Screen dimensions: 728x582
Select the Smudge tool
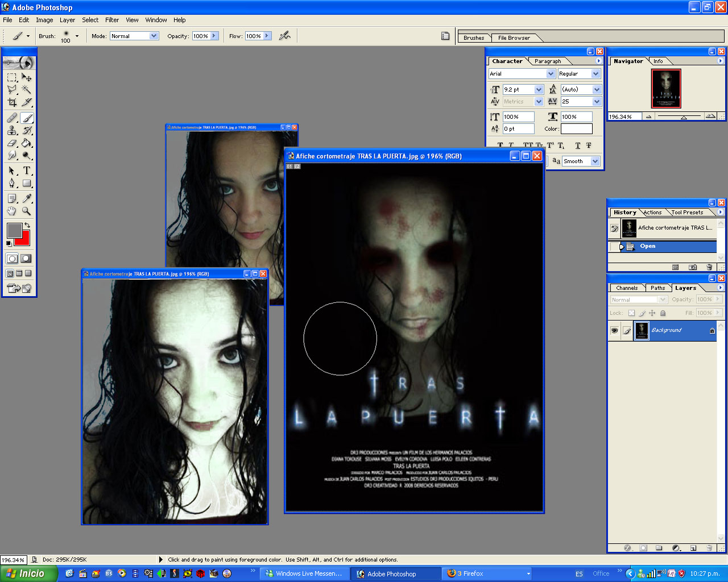pyautogui.click(x=12, y=156)
